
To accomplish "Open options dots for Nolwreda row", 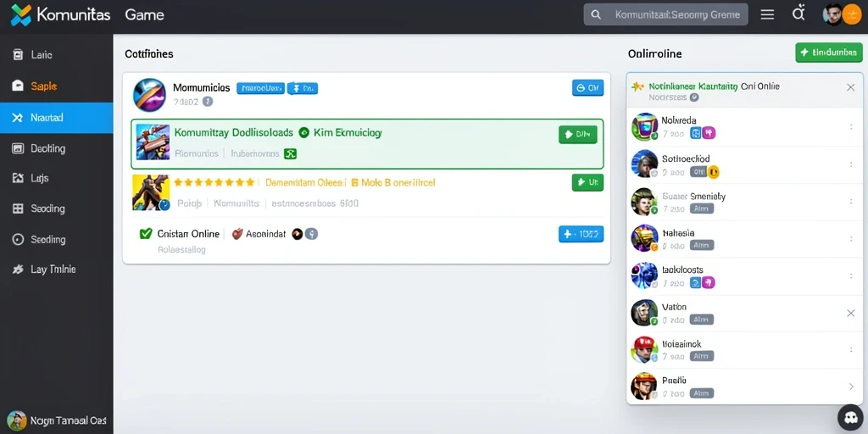I will click(851, 127).
